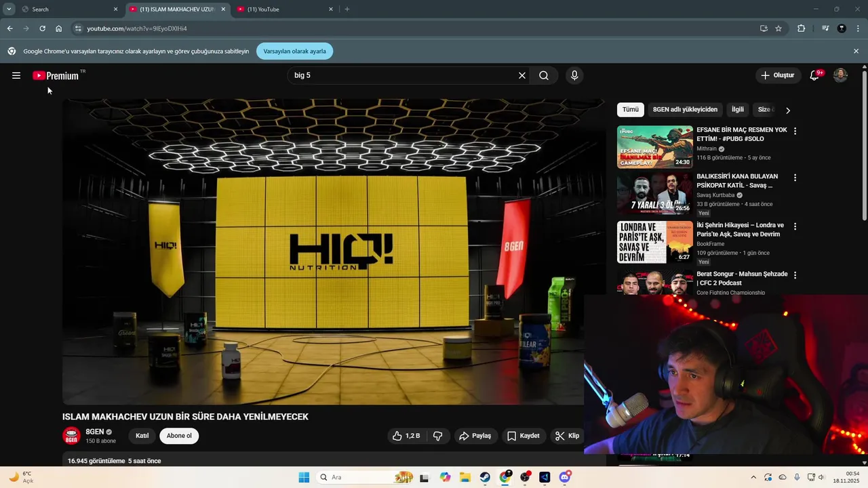
Task: Open the 8GEN channel name link
Action: [x=95, y=432]
